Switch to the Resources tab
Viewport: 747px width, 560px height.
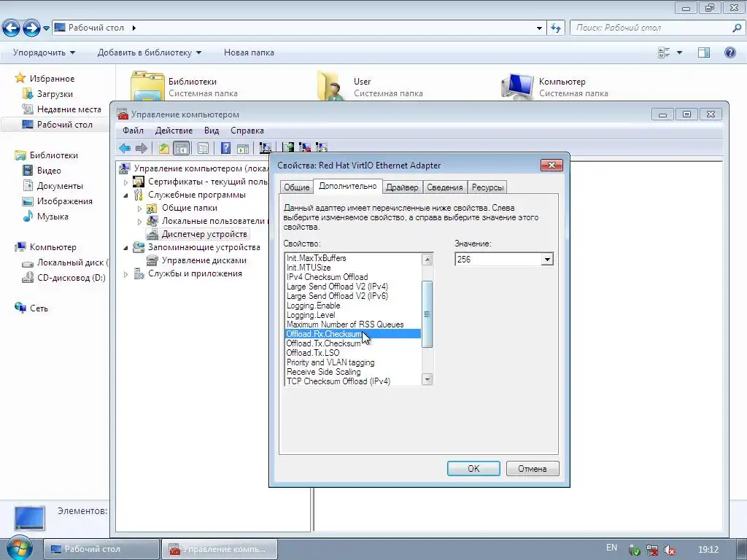tap(487, 187)
